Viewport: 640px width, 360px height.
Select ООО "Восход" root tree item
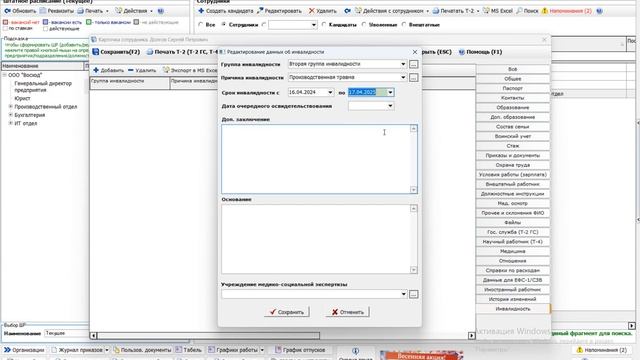tap(25, 75)
